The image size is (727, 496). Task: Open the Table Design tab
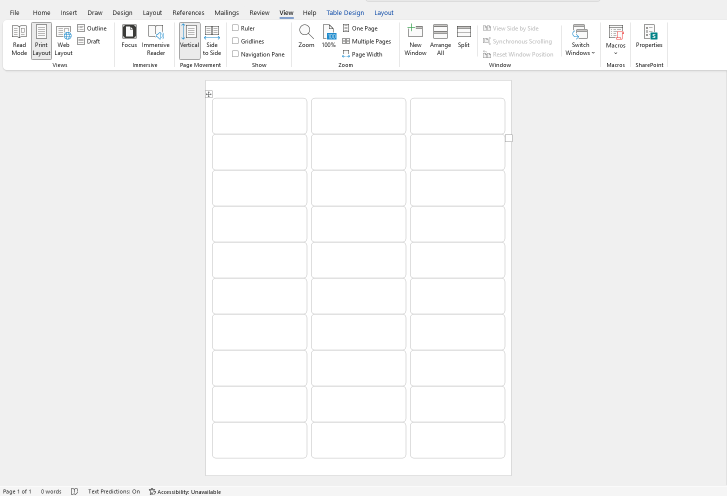[345, 13]
